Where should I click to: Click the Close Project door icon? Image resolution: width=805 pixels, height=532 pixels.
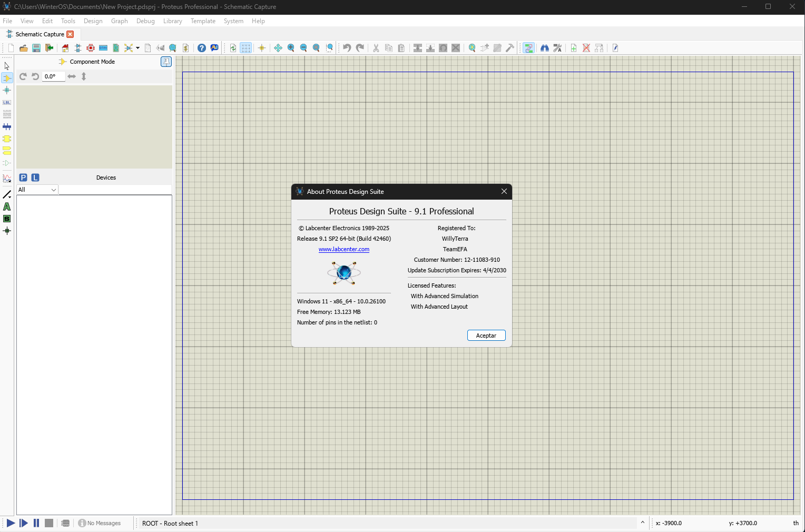tap(49, 48)
